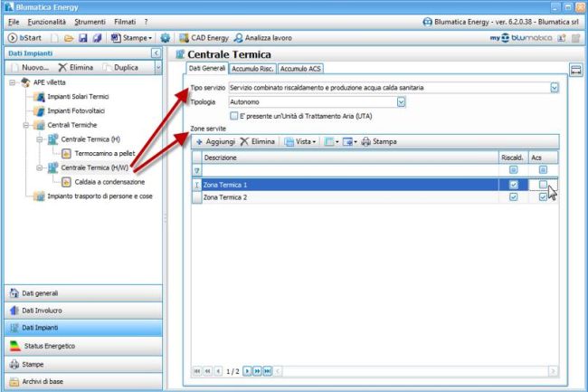
Task: Open Stampe dropdown in main toolbar
Action: point(132,38)
